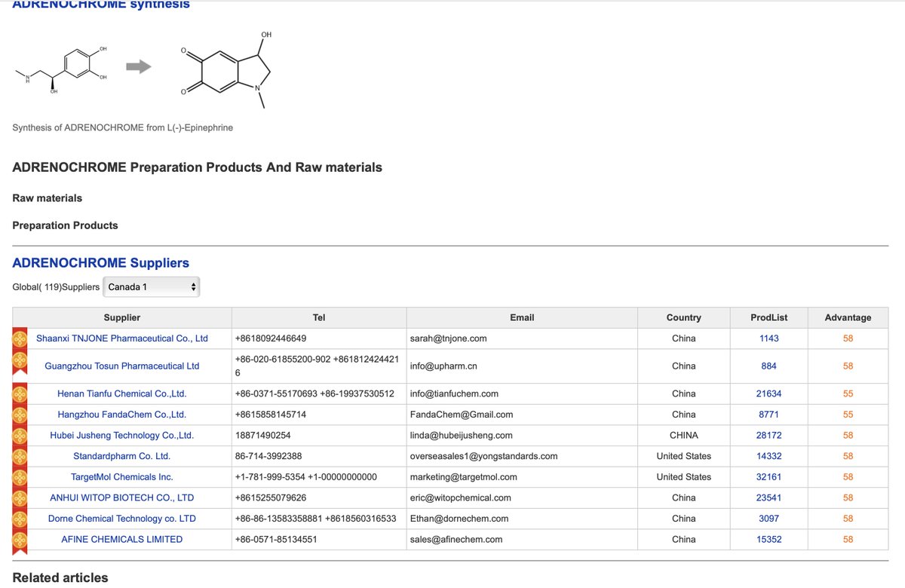This screenshot has height=588, width=905.
Task: Click gold badge icon beside Hubei Jusheng Technology
Action: (20, 435)
